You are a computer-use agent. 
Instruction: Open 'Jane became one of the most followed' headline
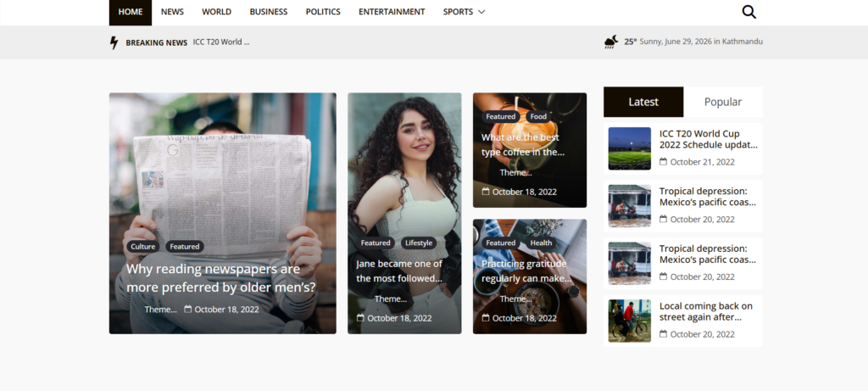399,271
